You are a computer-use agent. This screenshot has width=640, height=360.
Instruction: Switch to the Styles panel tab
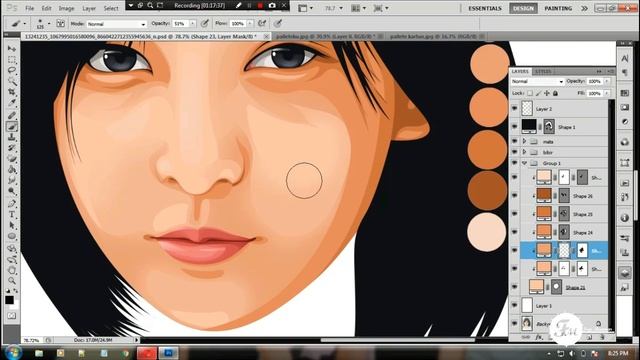(x=543, y=71)
